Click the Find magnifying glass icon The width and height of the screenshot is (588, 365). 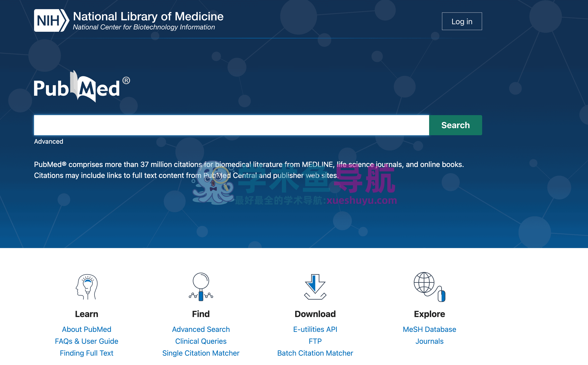[201, 287]
